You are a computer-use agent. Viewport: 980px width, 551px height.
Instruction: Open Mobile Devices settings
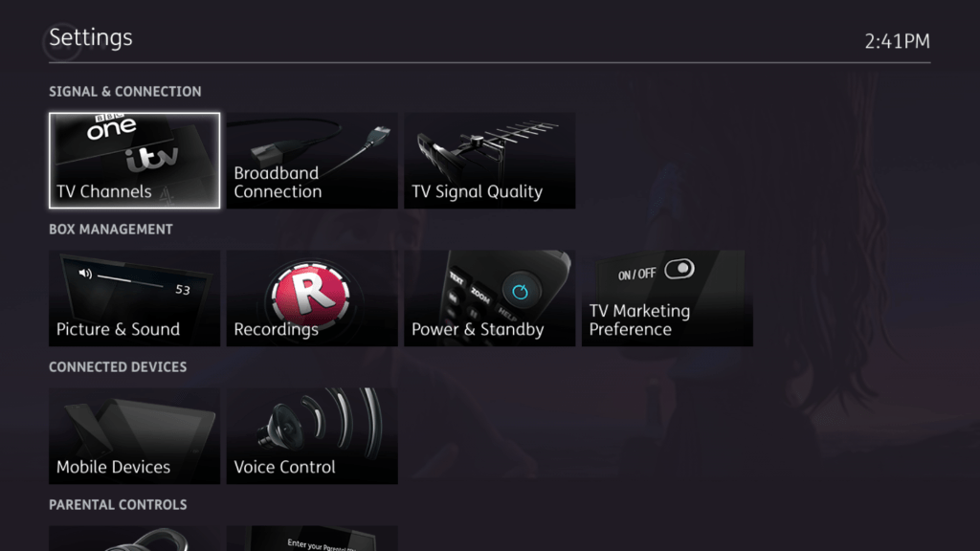(134, 436)
